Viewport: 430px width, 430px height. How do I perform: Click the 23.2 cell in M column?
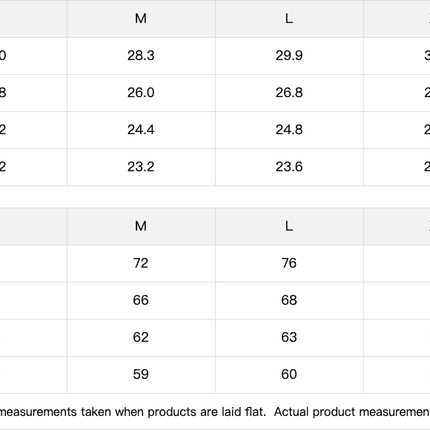coord(141,167)
